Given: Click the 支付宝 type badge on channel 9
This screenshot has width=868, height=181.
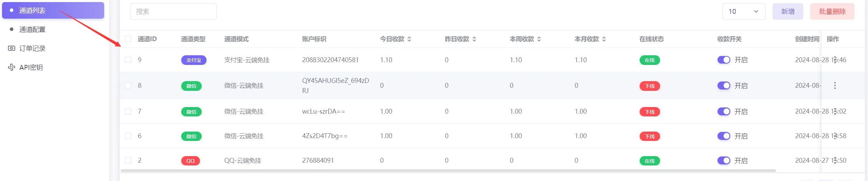Looking at the screenshot, I should pos(194,60).
